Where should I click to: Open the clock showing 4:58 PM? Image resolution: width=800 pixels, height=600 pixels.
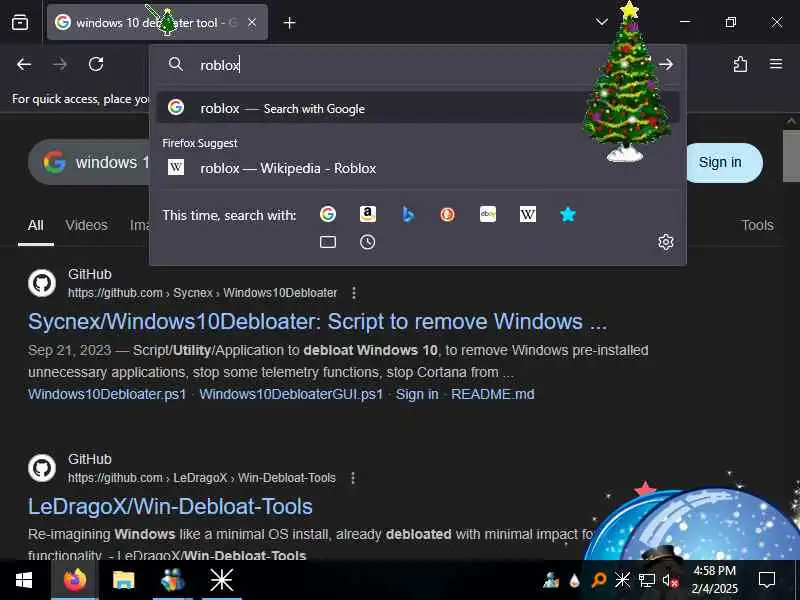click(714, 580)
